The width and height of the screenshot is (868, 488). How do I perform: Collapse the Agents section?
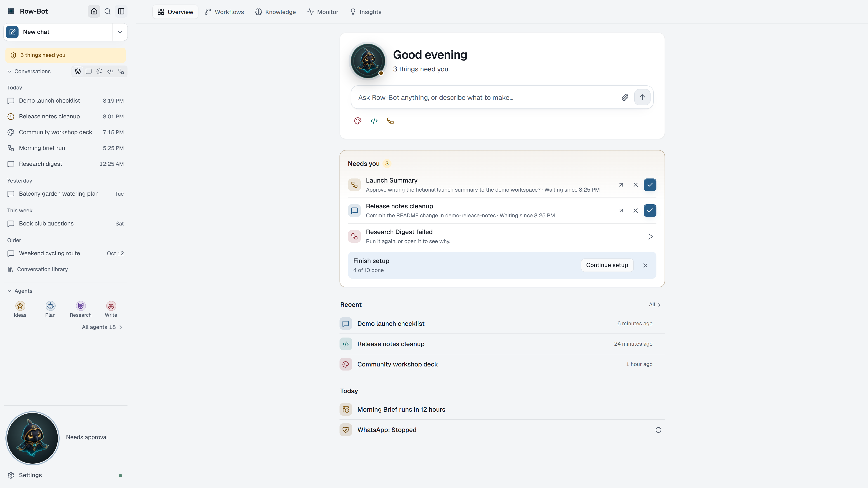(x=20, y=291)
